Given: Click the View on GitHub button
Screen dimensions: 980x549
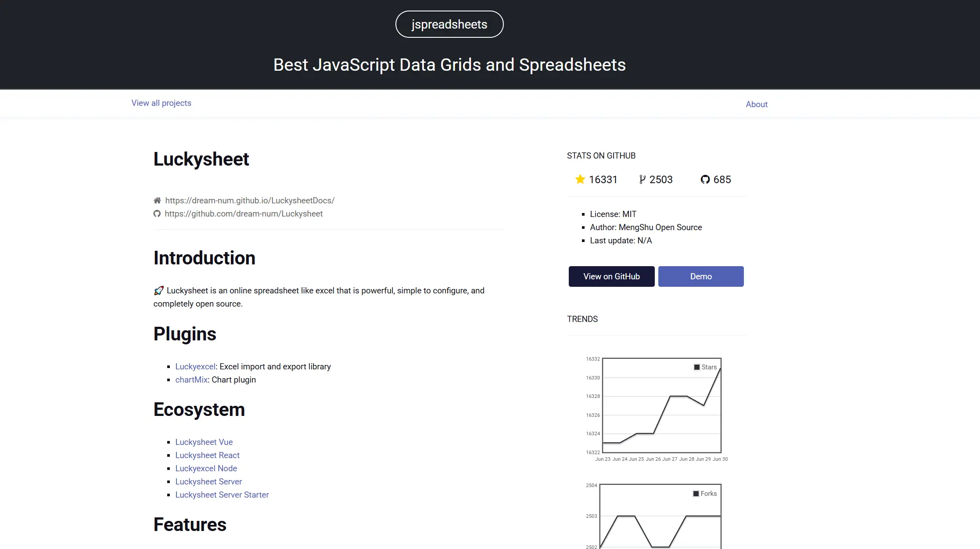Looking at the screenshot, I should pos(611,276).
